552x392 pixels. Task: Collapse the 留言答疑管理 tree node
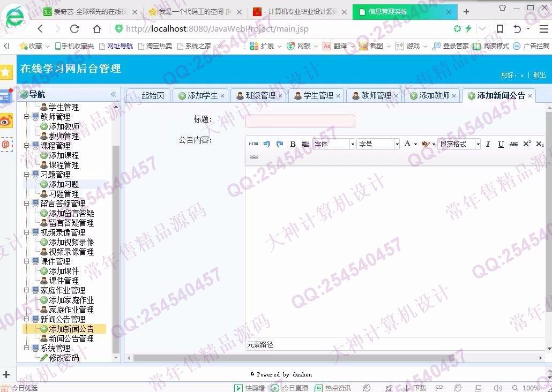(26, 203)
